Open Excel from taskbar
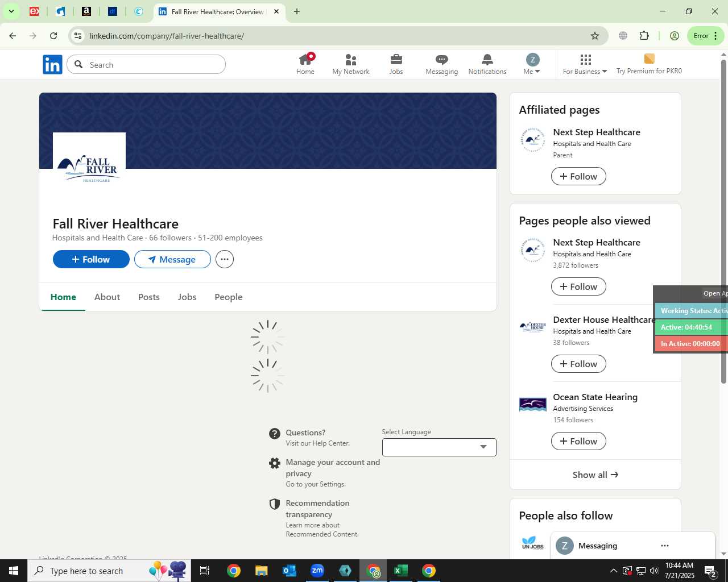The height and width of the screenshot is (582, 728). point(401,571)
